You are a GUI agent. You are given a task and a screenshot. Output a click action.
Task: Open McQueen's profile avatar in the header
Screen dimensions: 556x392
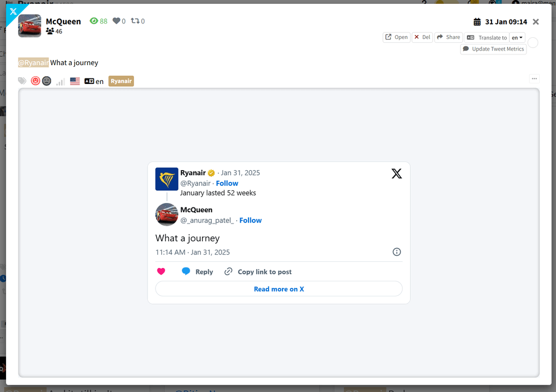30,26
